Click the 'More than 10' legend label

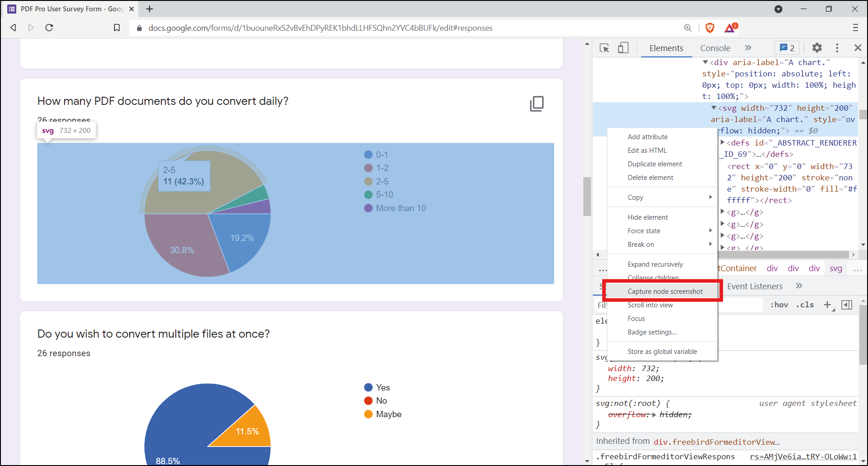coord(401,208)
